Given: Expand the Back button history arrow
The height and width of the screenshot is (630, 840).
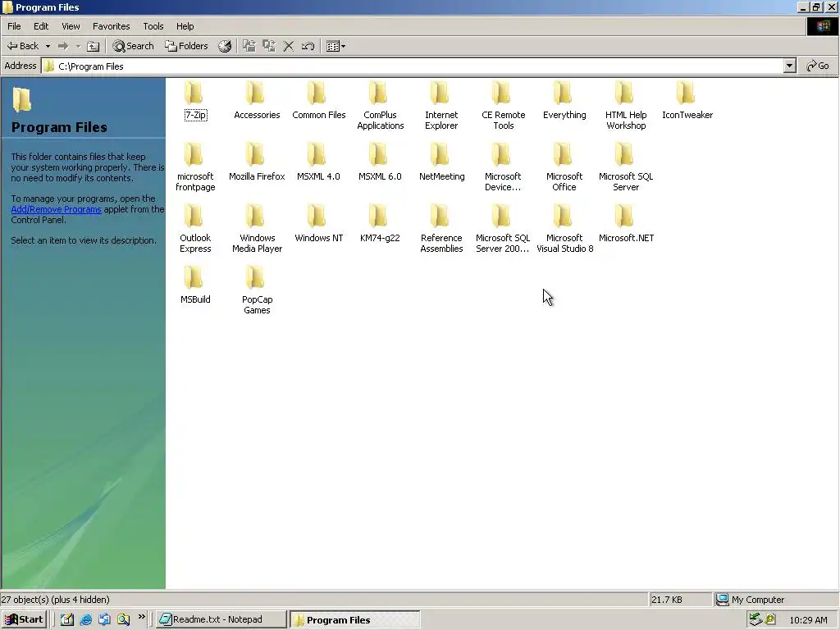Looking at the screenshot, I should (x=48, y=47).
